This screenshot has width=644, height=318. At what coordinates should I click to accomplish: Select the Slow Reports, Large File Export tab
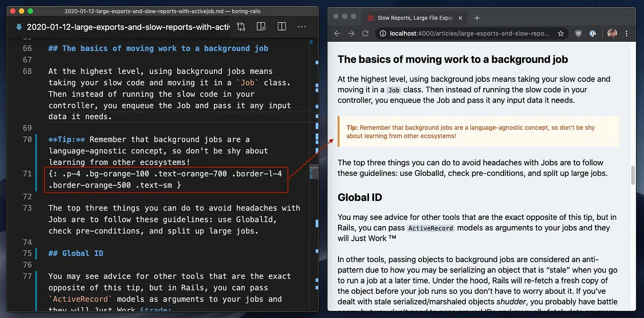[415, 18]
